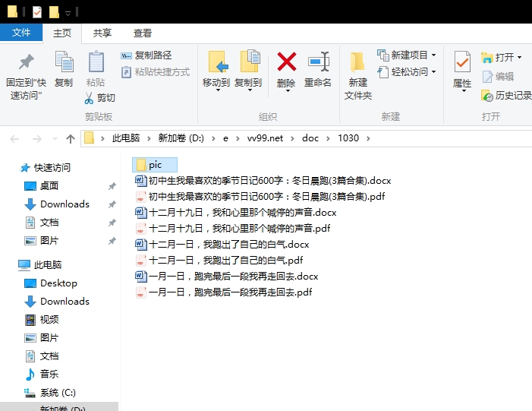
Task: Select 十二月一日 pdf file
Action: coord(219,261)
